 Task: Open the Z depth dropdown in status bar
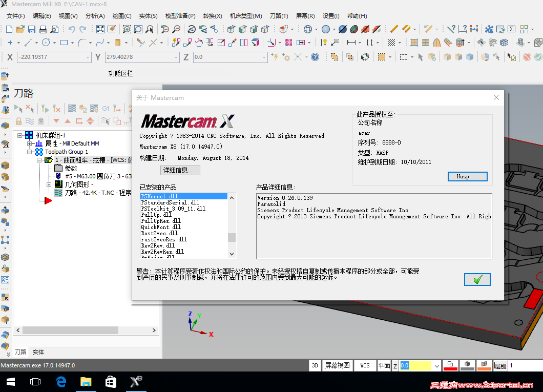[x=436, y=366]
